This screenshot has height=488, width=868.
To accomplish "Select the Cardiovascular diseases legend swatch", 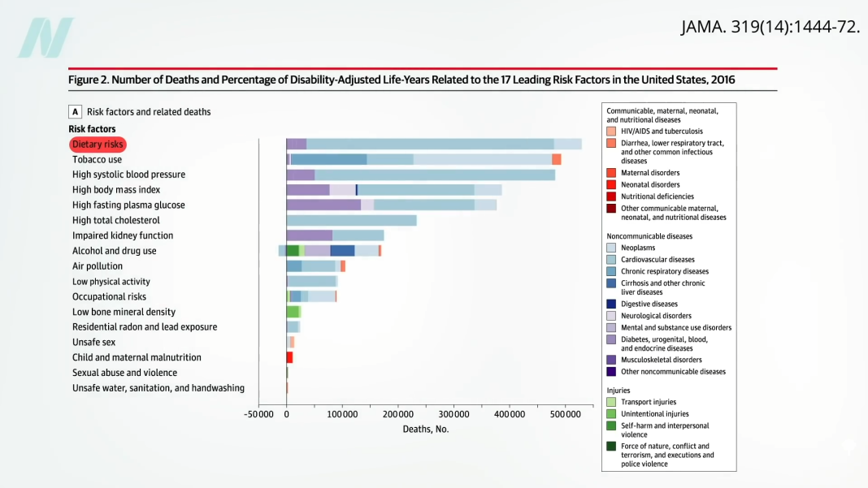I will pyautogui.click(x=611, y=260).
